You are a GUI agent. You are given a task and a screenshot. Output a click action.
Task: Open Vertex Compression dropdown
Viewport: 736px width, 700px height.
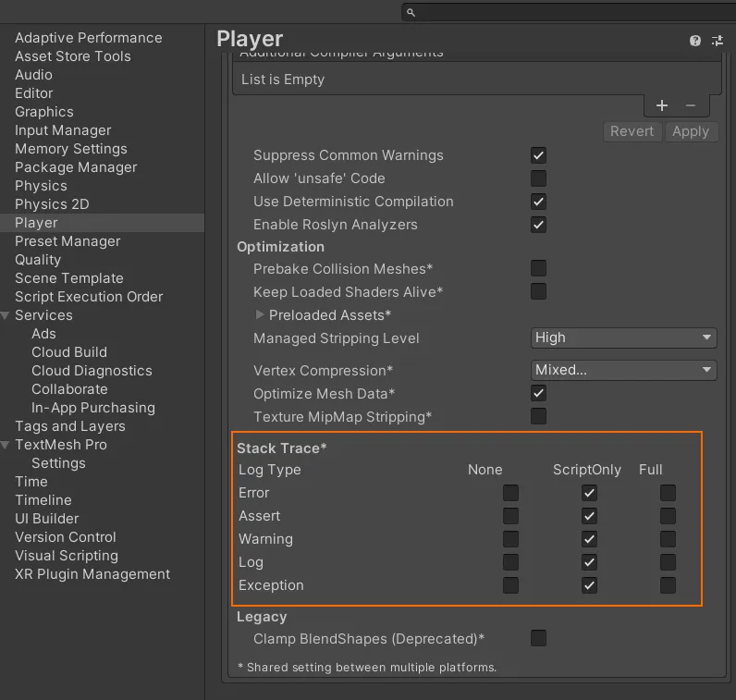(623, 371)
